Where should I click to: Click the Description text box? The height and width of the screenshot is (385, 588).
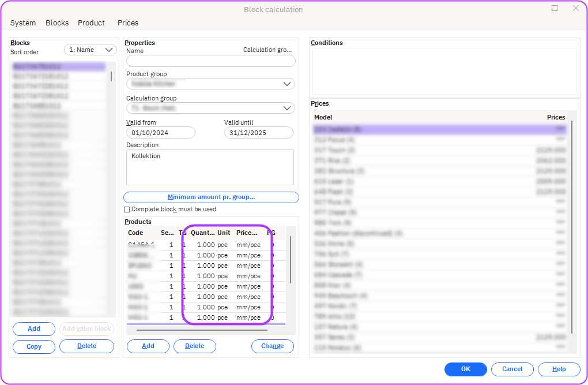tap(210, 167)
